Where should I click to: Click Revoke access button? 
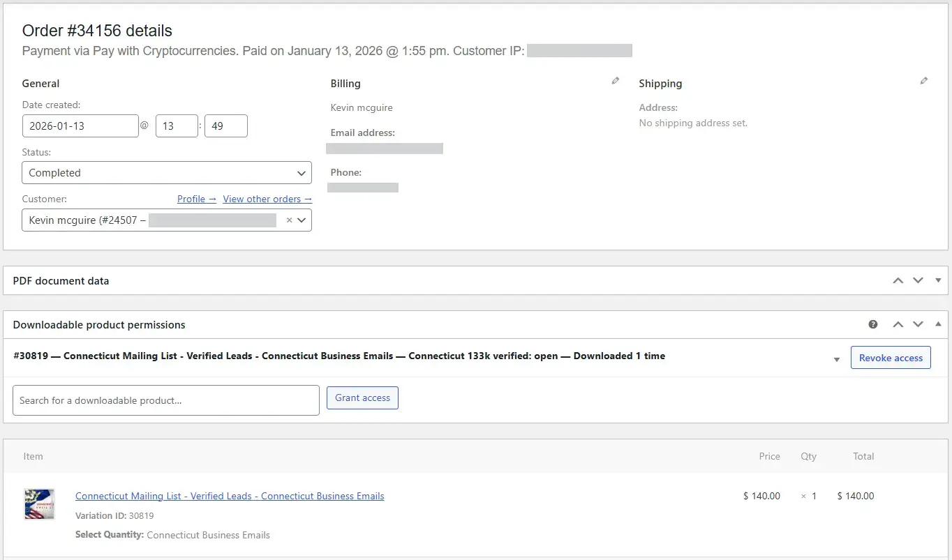tap(890, 358)
